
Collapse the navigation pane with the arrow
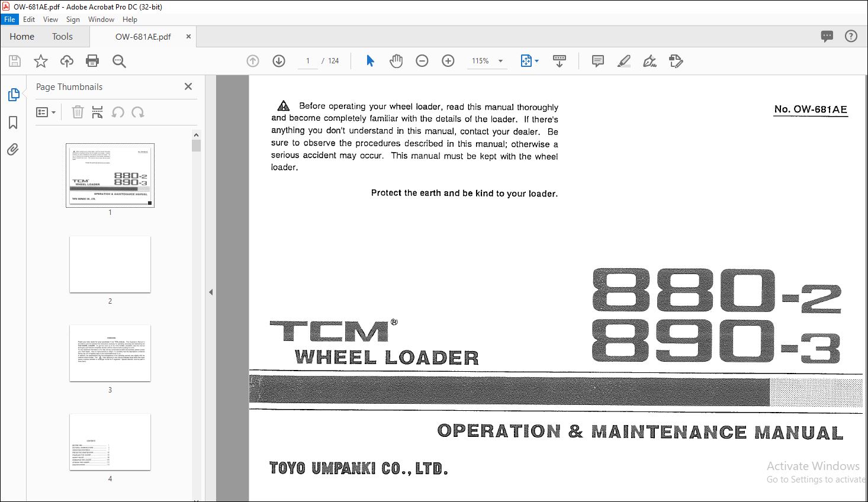point(210,292)
